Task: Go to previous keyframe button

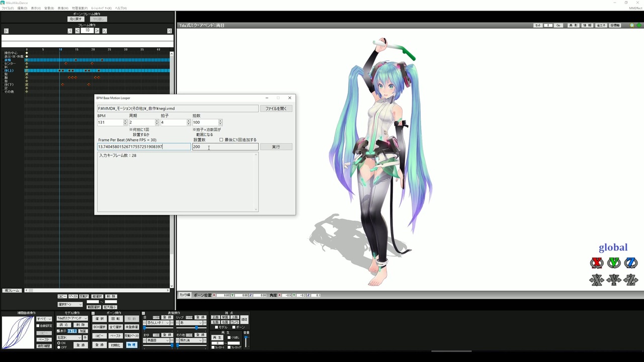Action: tap(70, 31)
